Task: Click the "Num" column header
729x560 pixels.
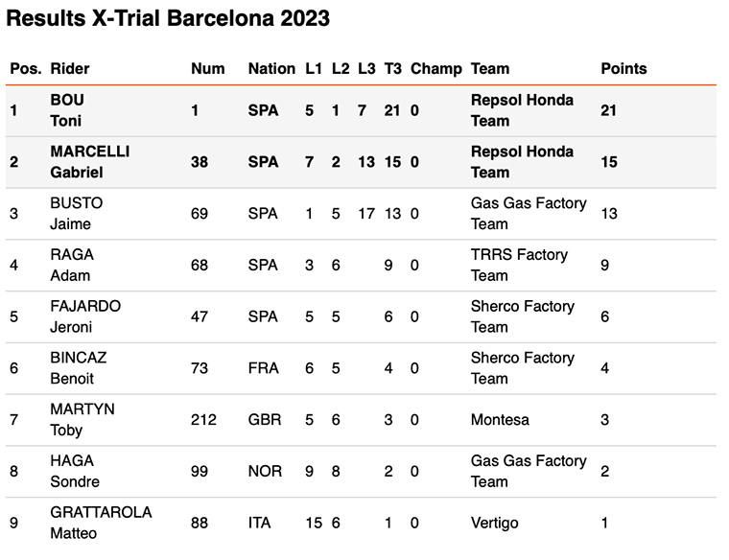Action: click(207, 69)
